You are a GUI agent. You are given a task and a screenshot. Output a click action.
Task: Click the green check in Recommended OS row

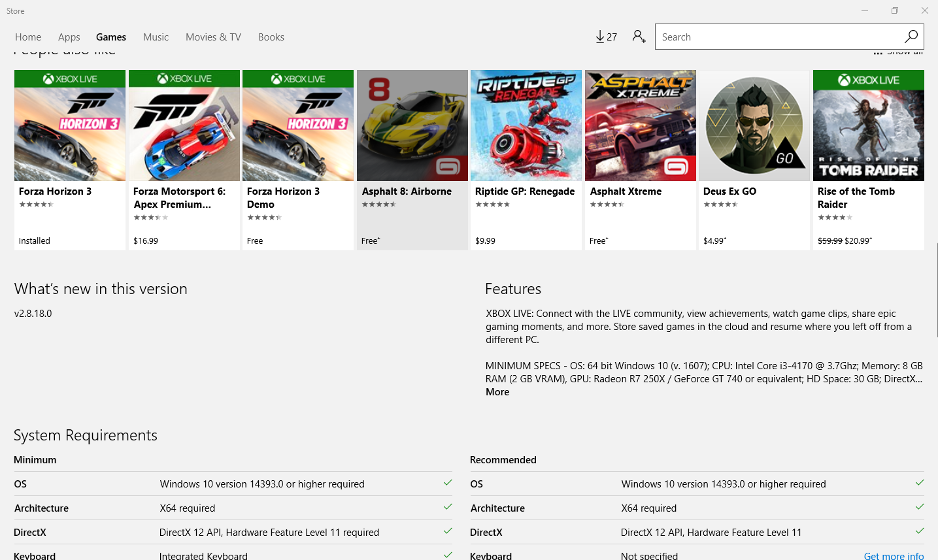click(x=920, y=483)
